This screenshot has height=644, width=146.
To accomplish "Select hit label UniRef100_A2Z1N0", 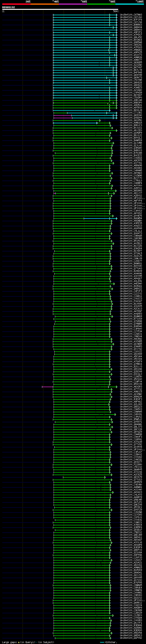I will [131, 65].
